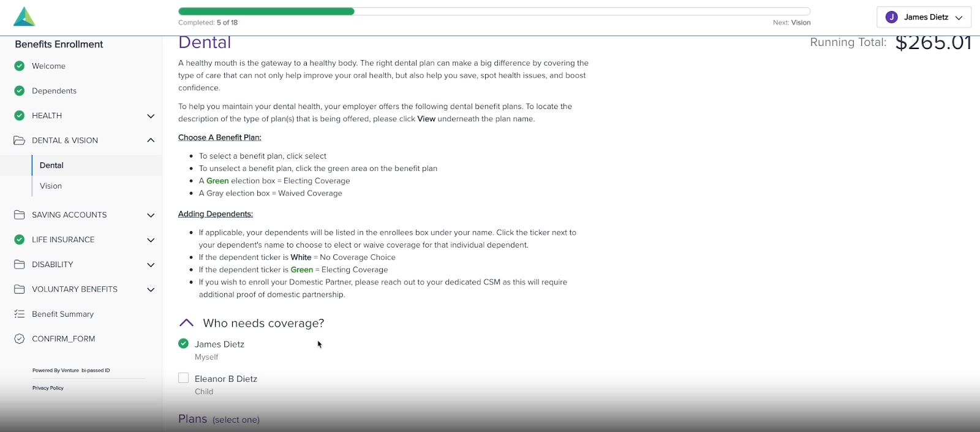Uncheck James Dietz coverage checkmark
The height and width of the screenshot is (432, 980).
tap(183, 344)
